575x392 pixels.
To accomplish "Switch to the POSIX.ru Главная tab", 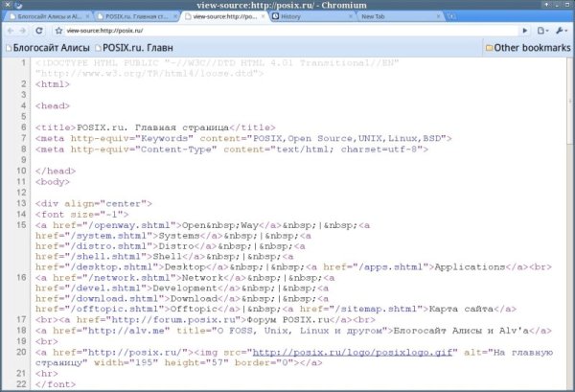I will tap(137, 16).
